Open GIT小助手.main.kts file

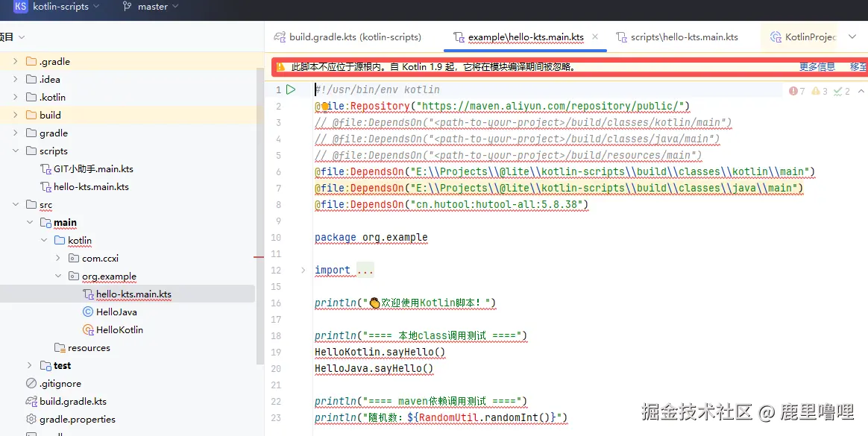pyautogui.click(x=93, y=168)
